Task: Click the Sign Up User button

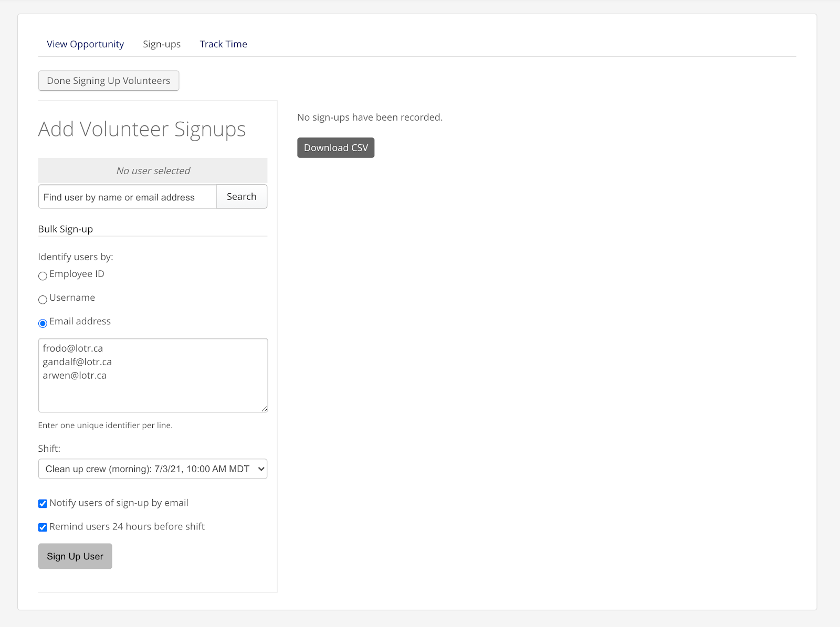Action: pos(75,556)
